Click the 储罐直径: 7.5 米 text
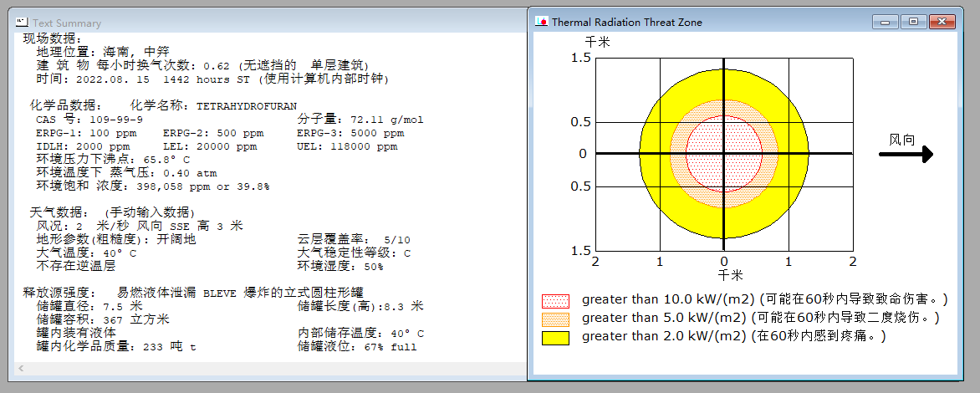 (89, 306)
